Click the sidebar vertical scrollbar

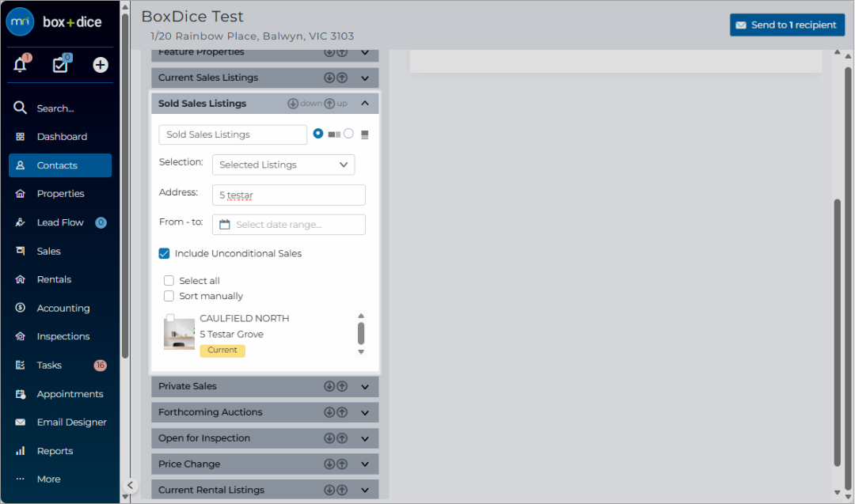(125, 185)
